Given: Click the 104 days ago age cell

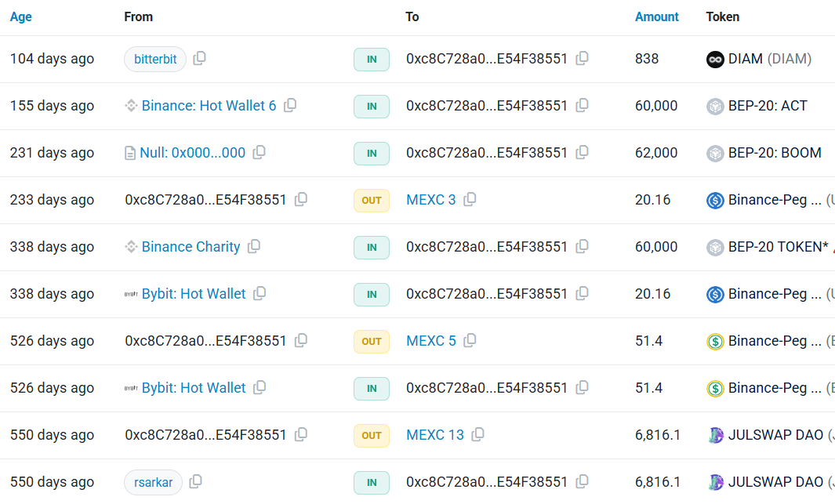Looking at the screenshot, I should [x=53, y=59].
